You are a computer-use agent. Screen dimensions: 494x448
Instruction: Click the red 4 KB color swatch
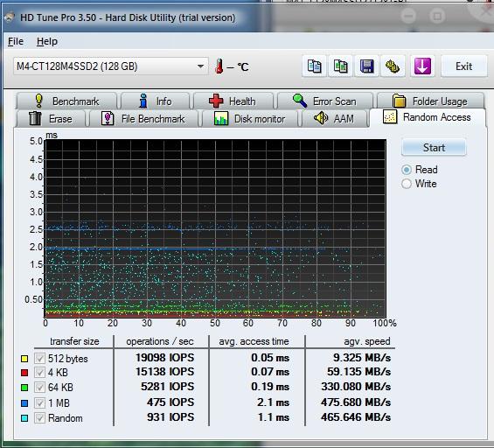point(24,373)
